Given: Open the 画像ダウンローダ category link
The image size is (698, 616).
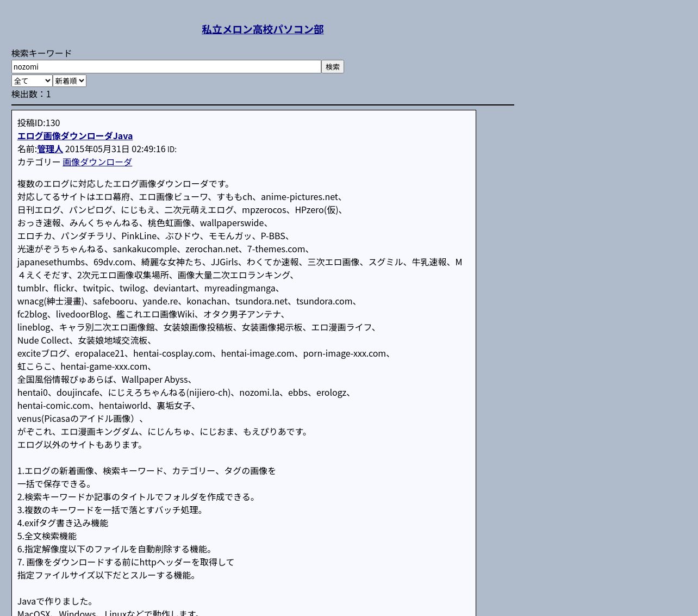Looking at the screenshot, I should click(97, 162).
